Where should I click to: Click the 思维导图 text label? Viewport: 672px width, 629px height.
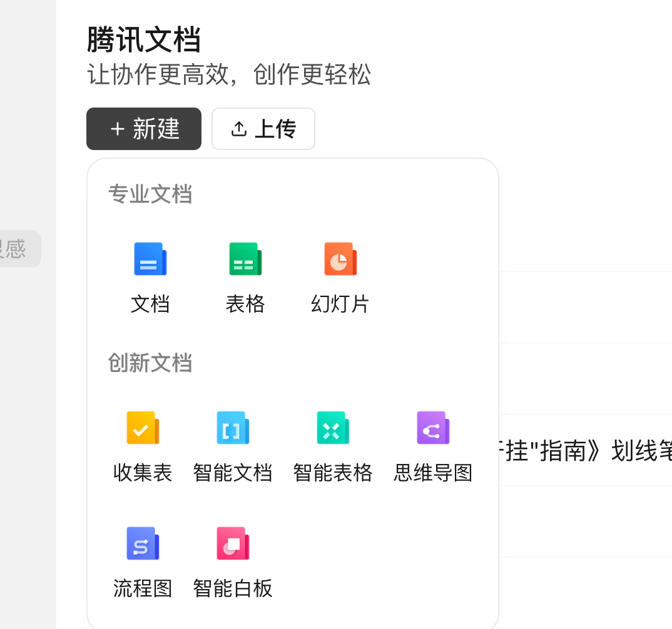point(433,473)
